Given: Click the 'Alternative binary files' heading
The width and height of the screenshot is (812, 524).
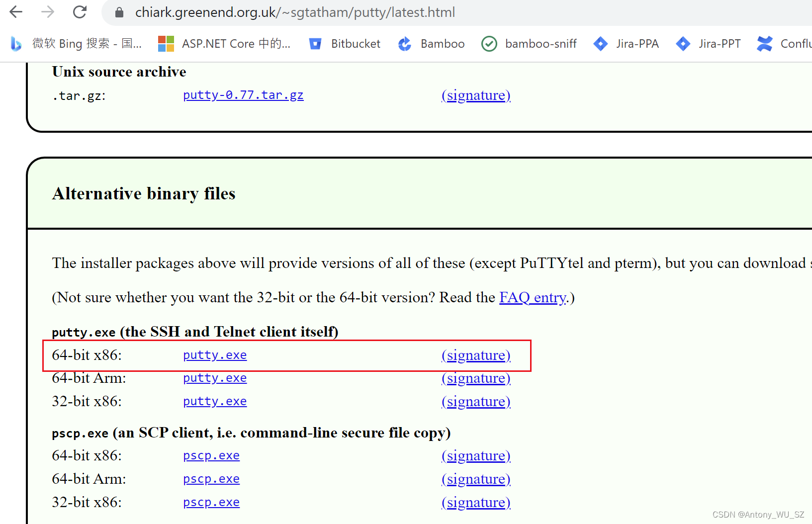Looking at the screenshot, I should click(144, 193).
